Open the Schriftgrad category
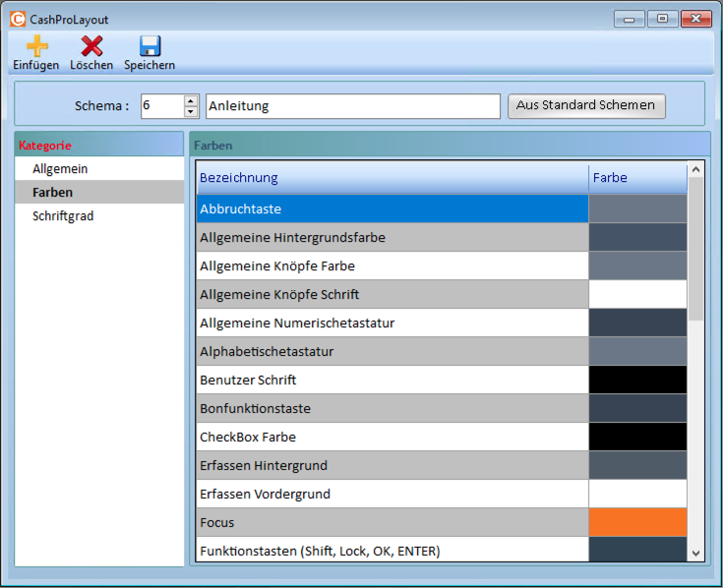This screenshot has width=723, height=588. pyautogui.click(x=63, y=215)
